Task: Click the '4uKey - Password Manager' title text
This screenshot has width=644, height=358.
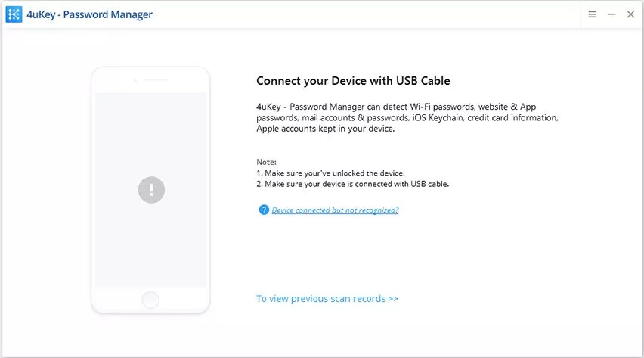Action: point(89,15)
